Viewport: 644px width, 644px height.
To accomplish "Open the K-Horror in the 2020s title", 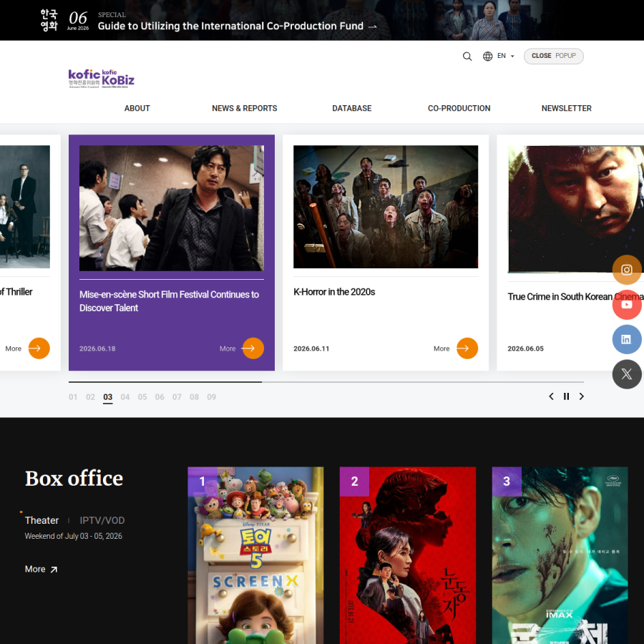I will pyautogui.click(x=334, y=292).
